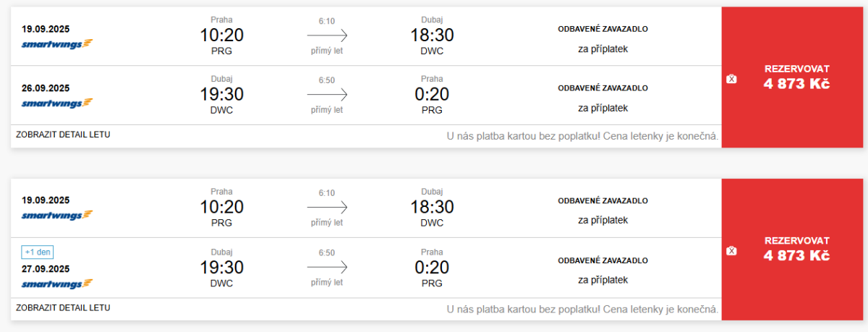Screen dimensions: 868x332
Task: Click the Smartwings logo under 27.09.2025
Action: pyautogui.click(x=57, y=284)
